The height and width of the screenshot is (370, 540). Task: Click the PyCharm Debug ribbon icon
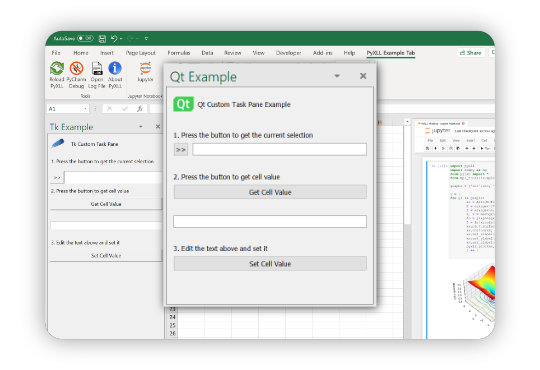click(x=76, y=69)
